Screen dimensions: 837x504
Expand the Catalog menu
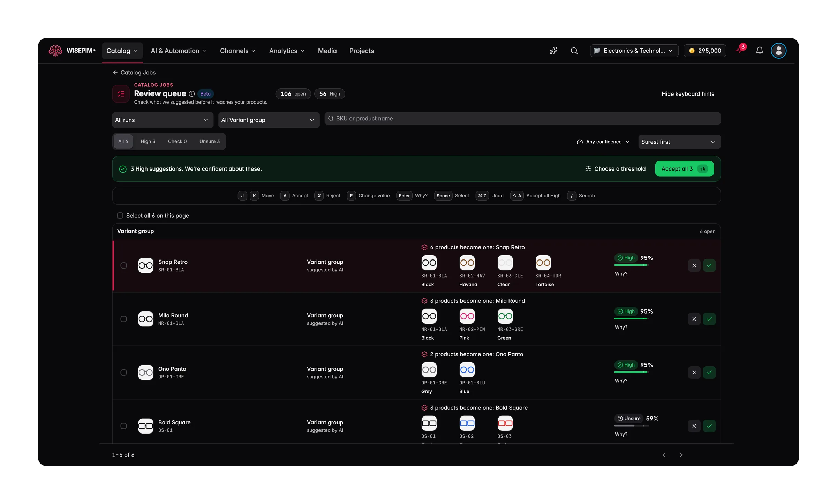122,51
